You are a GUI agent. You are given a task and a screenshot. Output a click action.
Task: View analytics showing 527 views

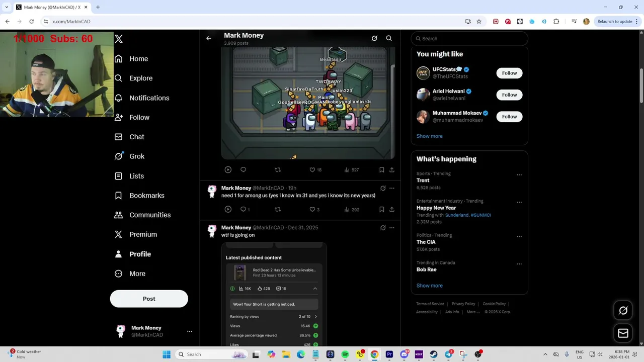(352, 170)
